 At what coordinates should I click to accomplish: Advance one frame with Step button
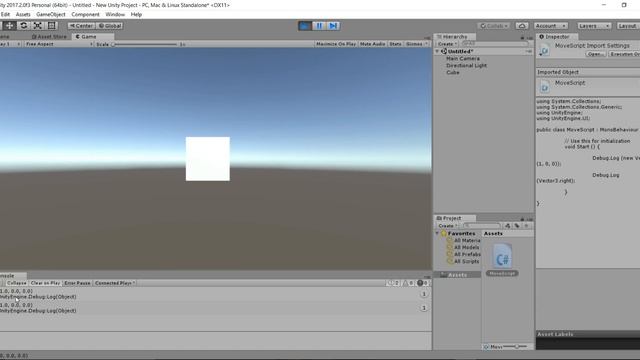[333, 26]
